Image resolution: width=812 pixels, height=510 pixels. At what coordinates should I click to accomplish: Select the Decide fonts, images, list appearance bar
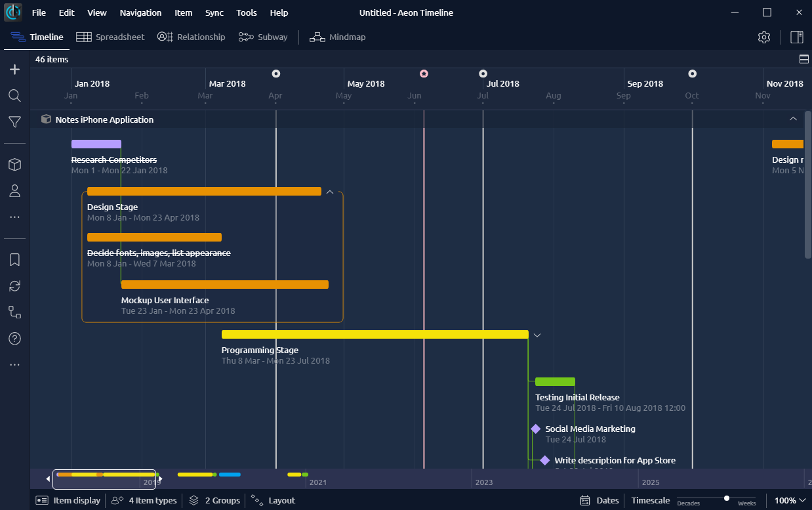click(x=154, y=237)
